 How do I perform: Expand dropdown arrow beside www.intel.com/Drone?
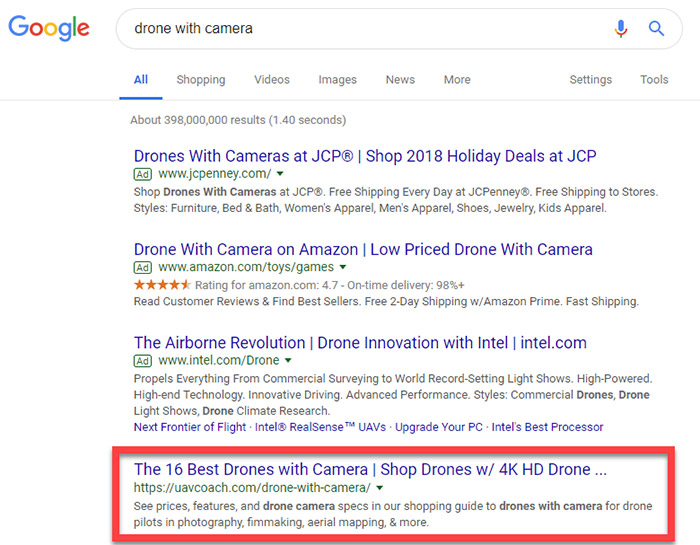click(x=288, y=360)
